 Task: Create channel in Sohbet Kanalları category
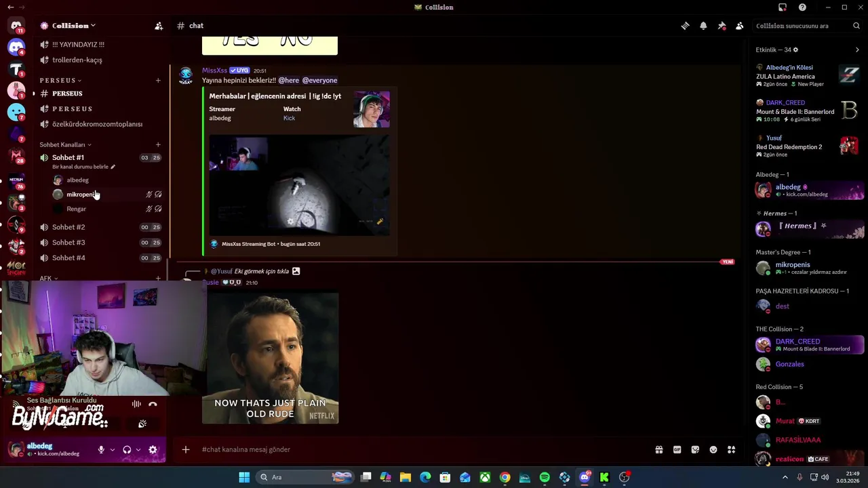pos(158,144)
